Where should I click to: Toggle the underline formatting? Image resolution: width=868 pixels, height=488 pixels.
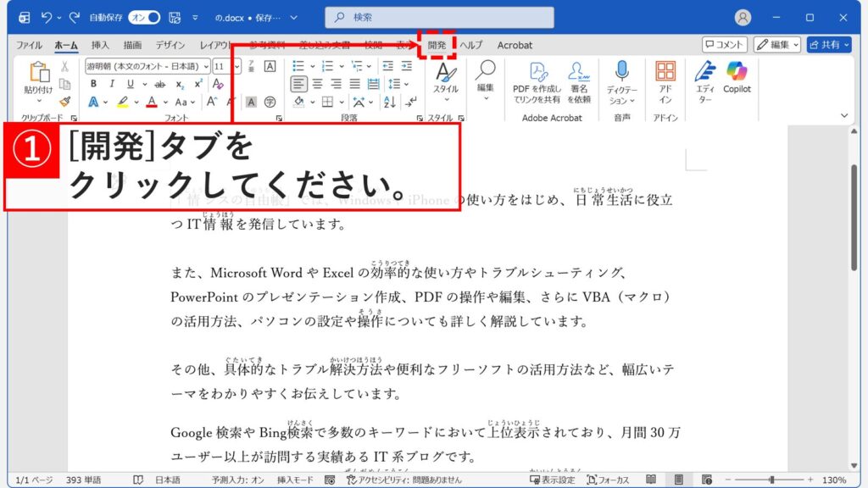[131, 84]
